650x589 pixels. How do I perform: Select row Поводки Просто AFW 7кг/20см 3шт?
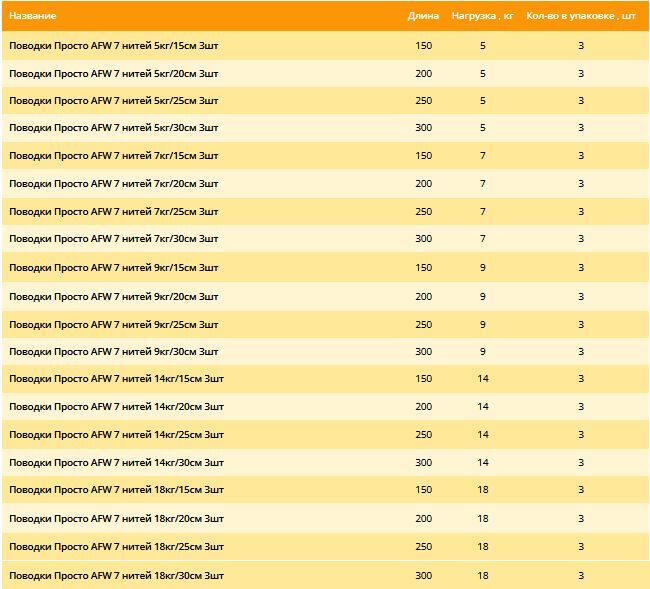coord(325,183)
